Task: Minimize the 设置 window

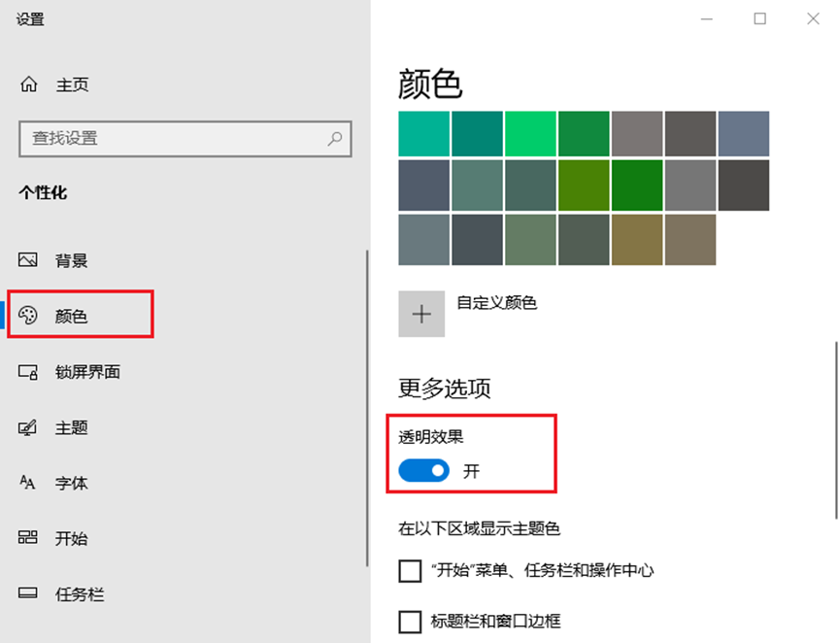Action: [707, 18]
